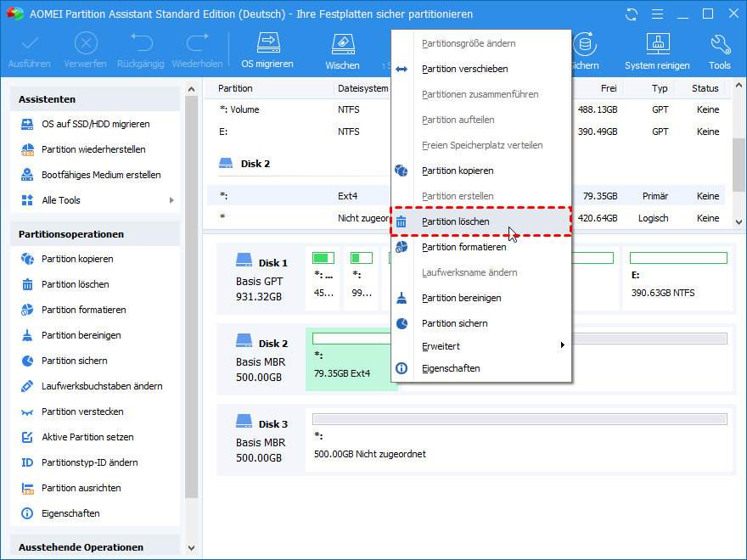The height and width of the screenshot is (560, 747).
Task: Sort by Dateisystem column header
Action: (x=363, y=88)
